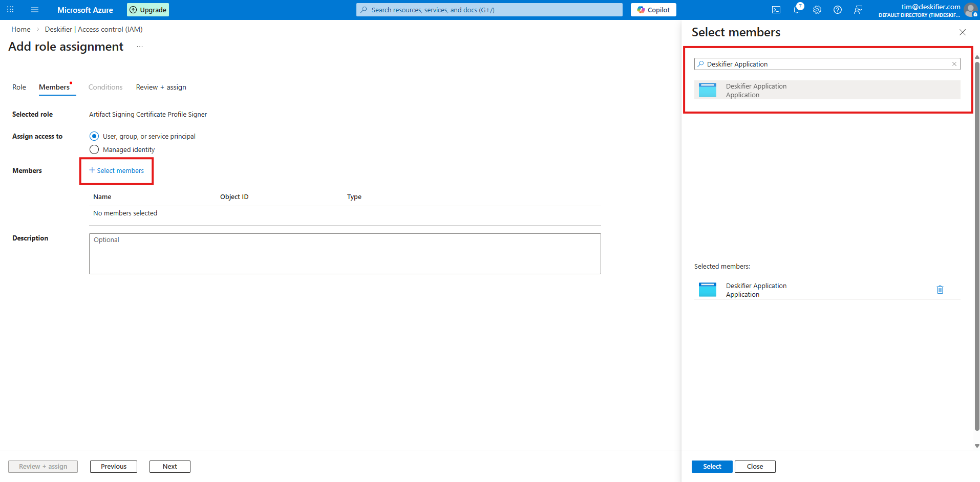Click the selected member Deskifier Application entry
Screen dimensions: 980x482
point(827,290)
